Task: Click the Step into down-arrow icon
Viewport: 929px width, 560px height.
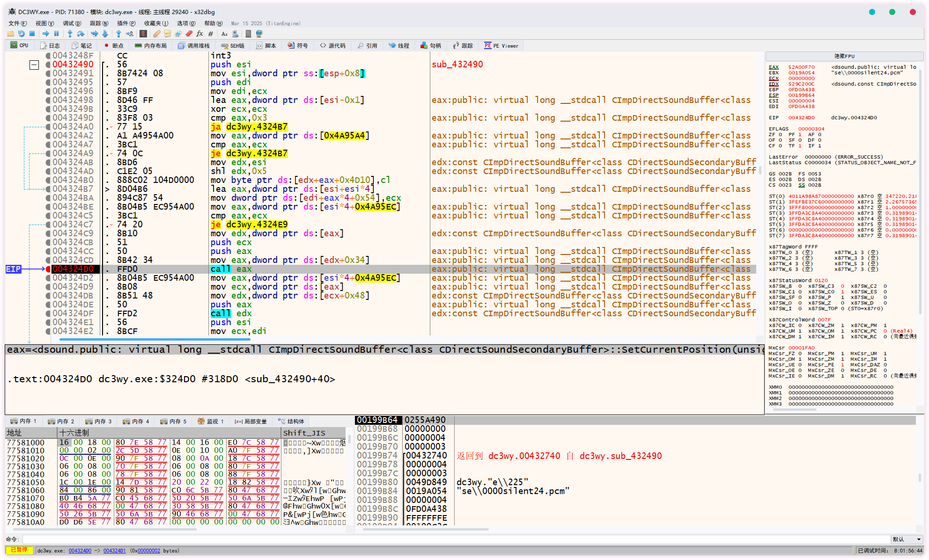Action: point(70,34)
